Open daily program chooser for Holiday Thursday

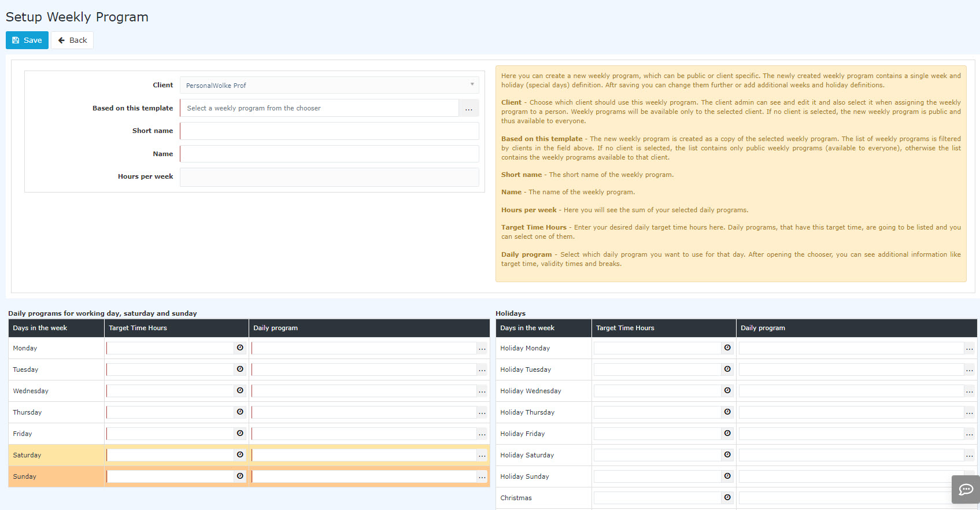click(x=970, y=412)
